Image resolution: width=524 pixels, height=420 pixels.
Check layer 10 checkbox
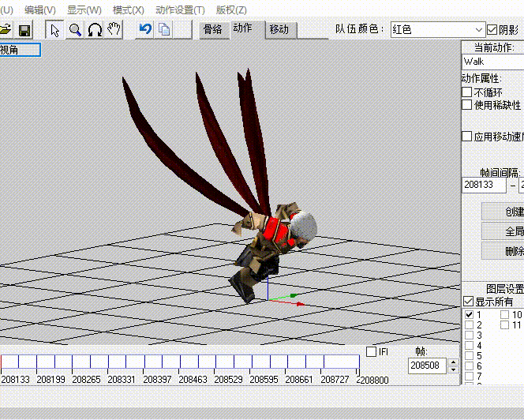pyautogui.click(x=504, y=314)
